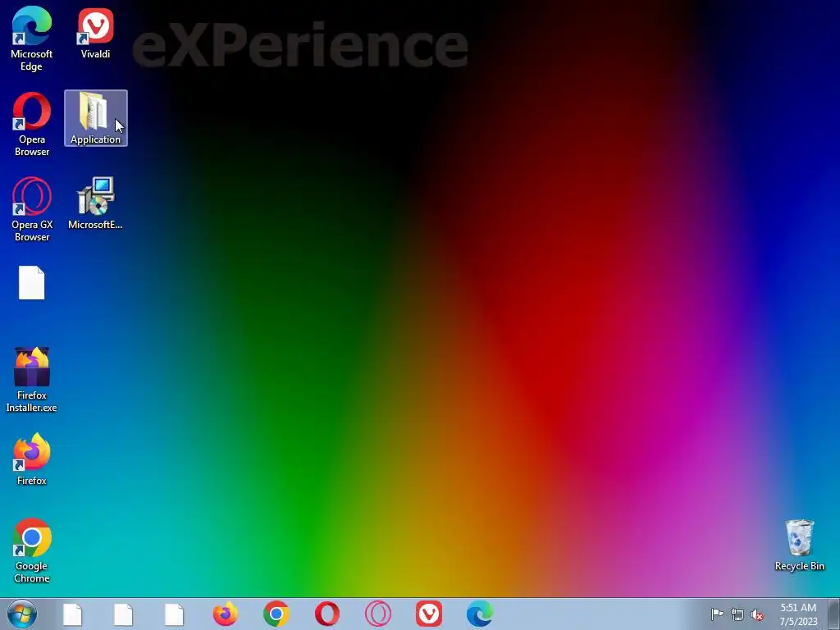Screen dimensions: 840x630
Task: Click the third blank taskbar icon
Action: [174, 614]
